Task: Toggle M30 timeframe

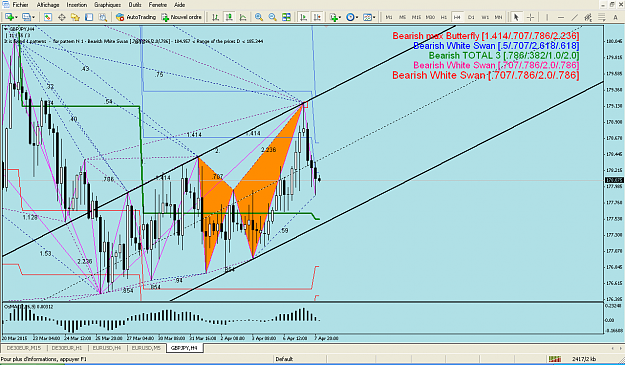Action: click(430, 17)
